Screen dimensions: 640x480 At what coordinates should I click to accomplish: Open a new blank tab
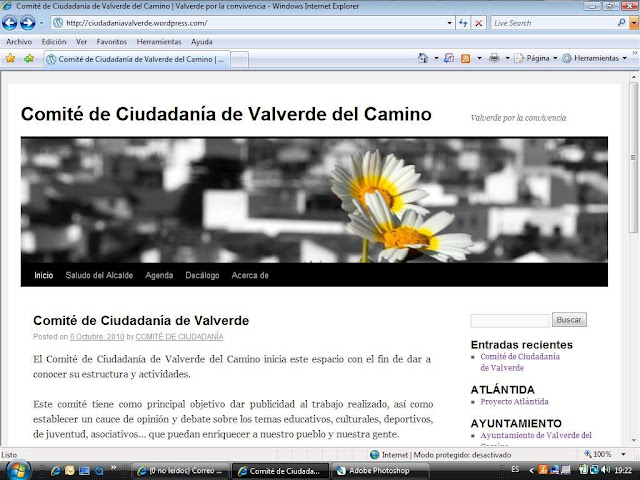point(240,60)
